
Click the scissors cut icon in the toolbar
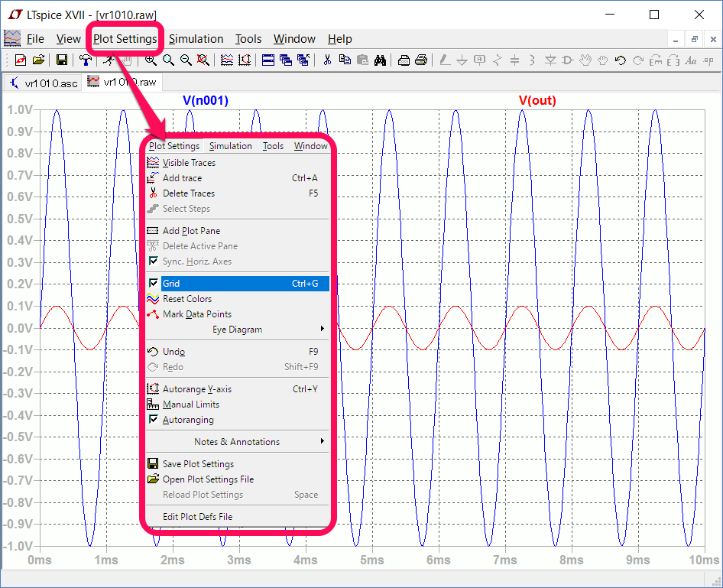[327, 60]
